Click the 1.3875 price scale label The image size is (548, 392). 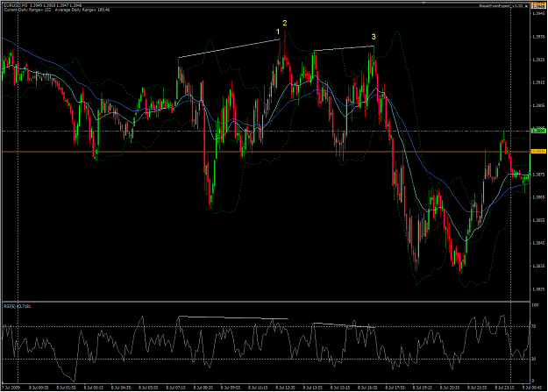[x=538, y=175]
